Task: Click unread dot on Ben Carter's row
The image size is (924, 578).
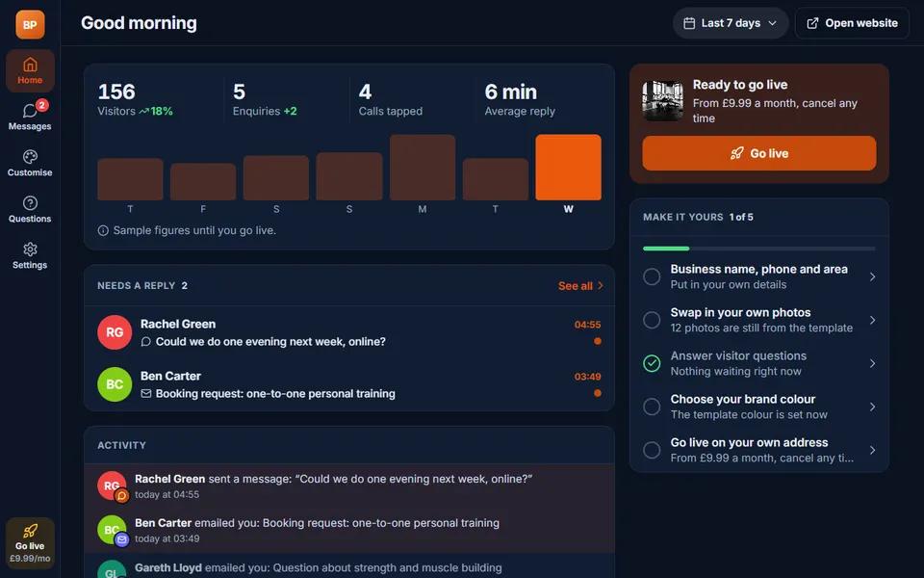Action: (x=598, y=393)
